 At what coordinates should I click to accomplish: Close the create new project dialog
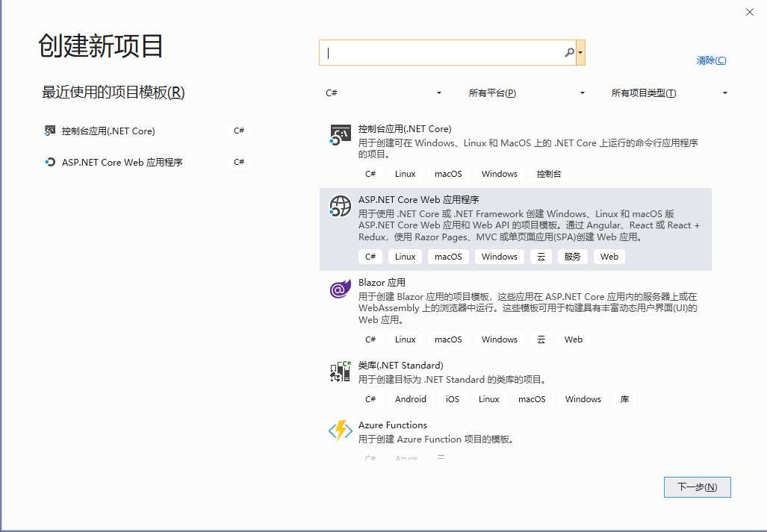tap(749, 12)
